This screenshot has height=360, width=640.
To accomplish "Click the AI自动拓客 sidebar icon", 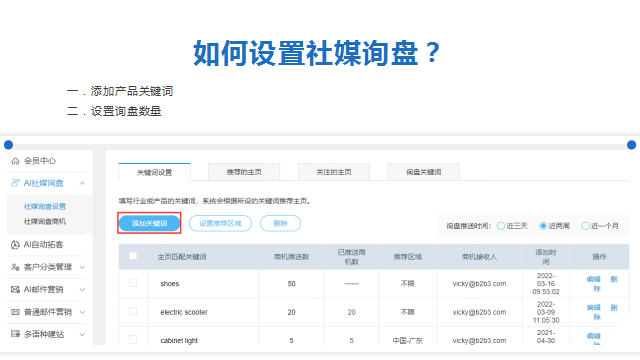I will pos(15,245).
